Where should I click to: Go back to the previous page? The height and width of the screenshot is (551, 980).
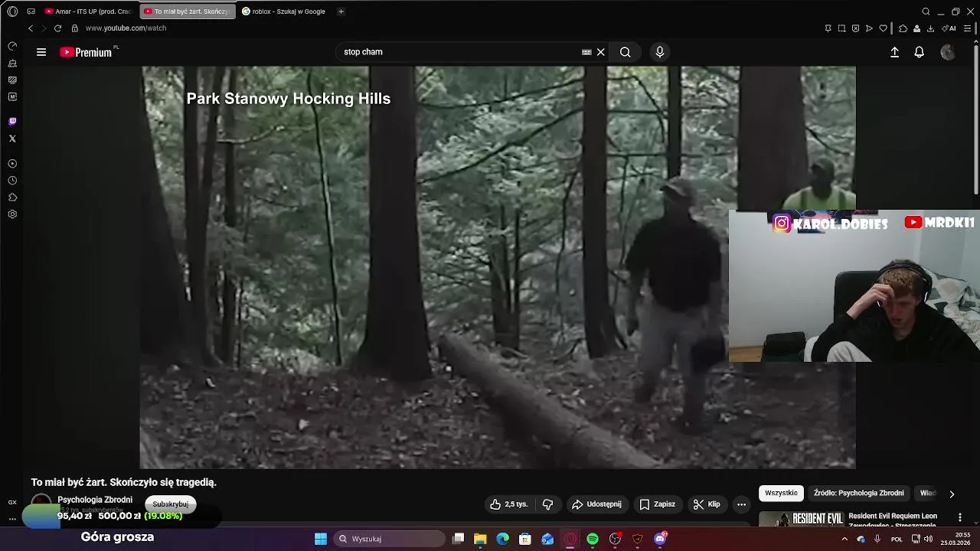[31, 28]
